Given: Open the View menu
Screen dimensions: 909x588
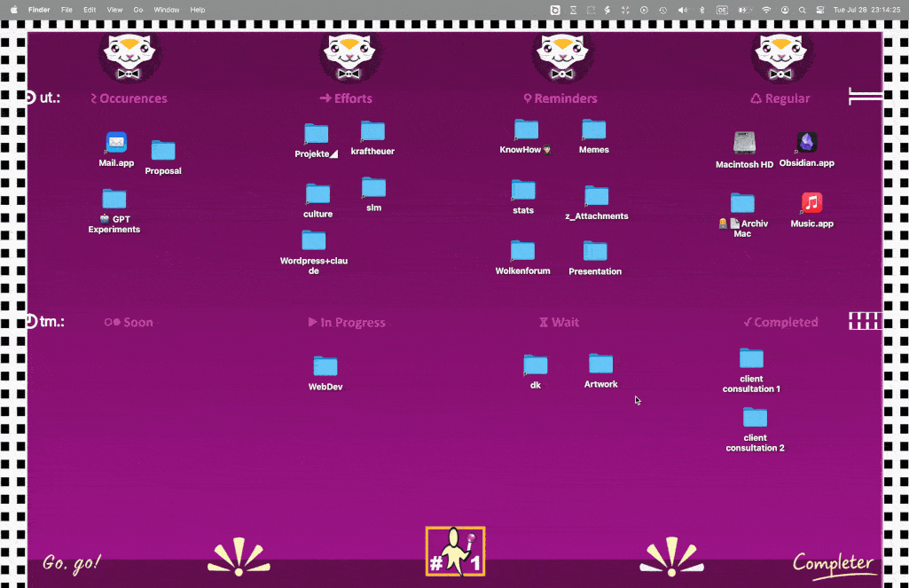Looking at the screenshot, I should pos(114,10).
